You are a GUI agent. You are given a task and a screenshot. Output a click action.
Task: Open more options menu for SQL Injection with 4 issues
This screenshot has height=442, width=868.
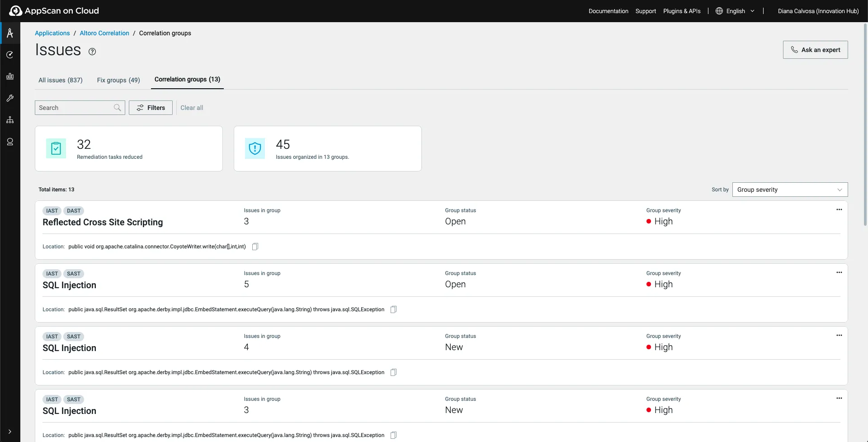[x=839, y=336]
